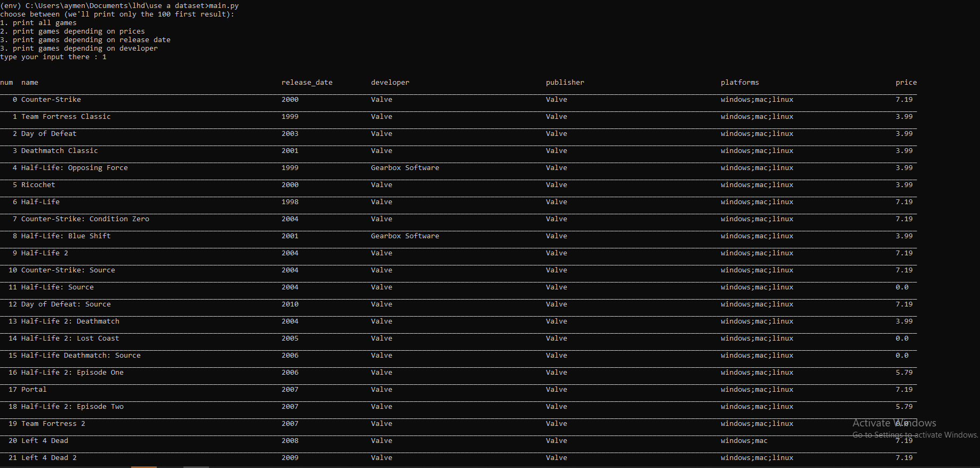Click 'choose between' instruction line

click(x=117, y=14)
